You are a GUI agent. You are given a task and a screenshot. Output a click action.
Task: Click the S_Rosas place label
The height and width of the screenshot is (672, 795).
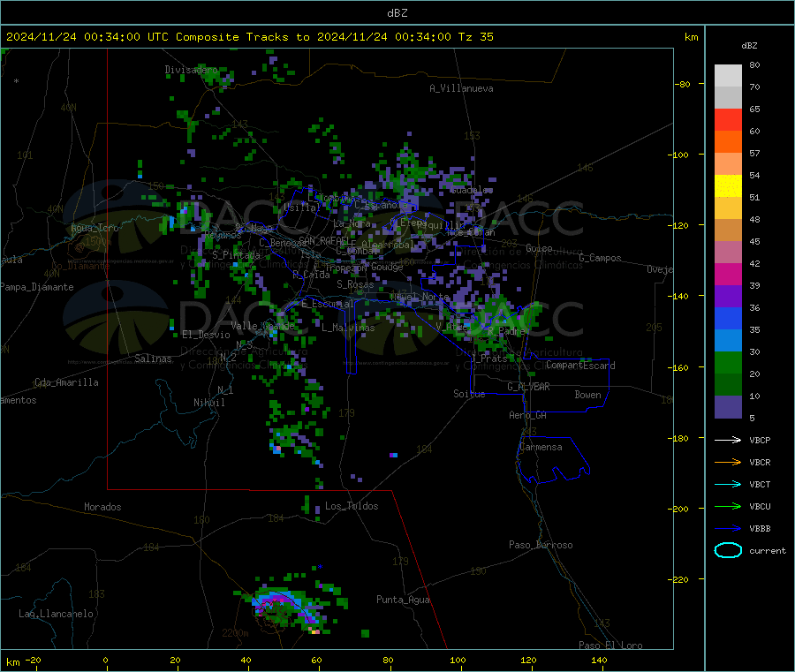pos(355,284)
